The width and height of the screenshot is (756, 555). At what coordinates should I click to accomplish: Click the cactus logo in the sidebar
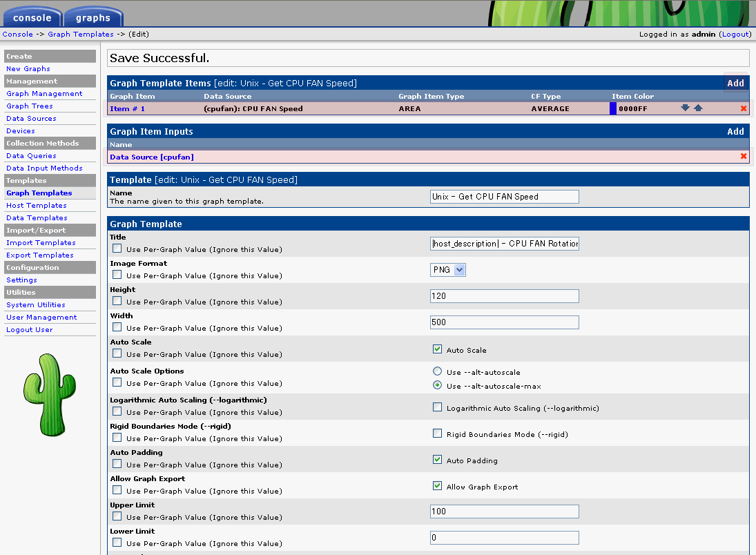click(48, 395)
